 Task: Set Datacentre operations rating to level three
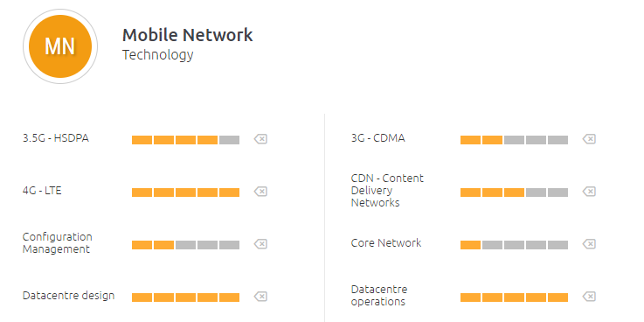514,297
